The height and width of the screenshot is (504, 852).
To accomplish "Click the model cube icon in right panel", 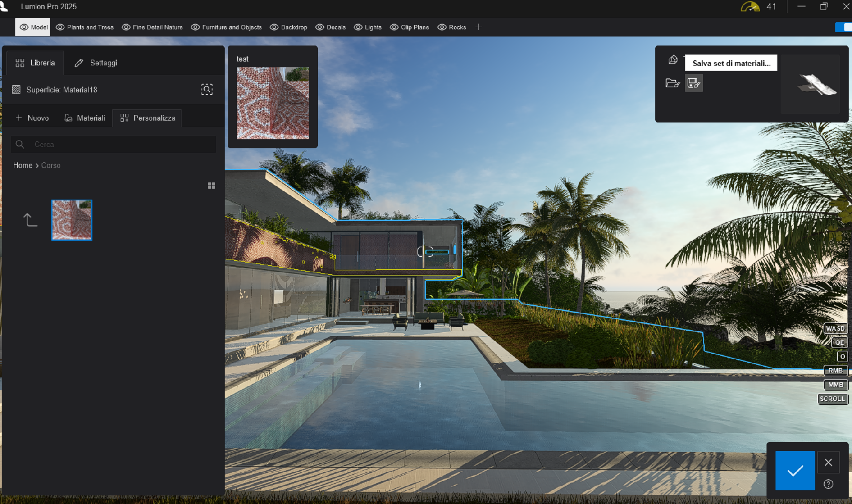I will click(673, 59).
